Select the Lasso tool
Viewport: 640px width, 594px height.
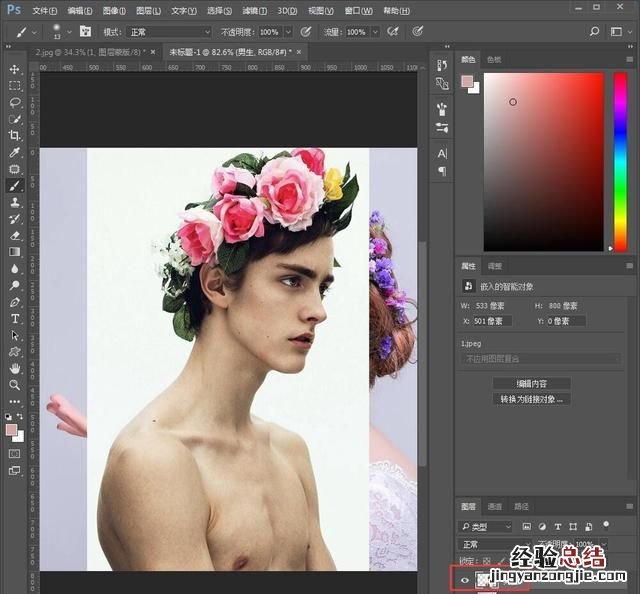point(15,102)
